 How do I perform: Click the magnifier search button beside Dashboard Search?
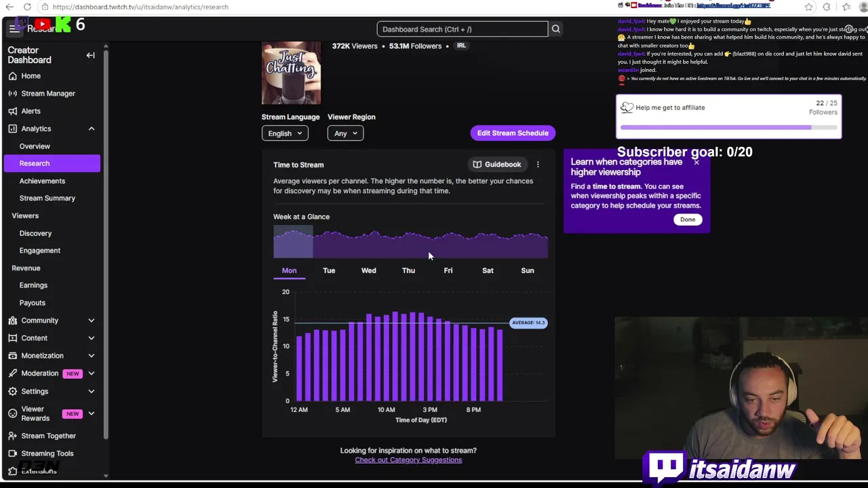coord(555,29)
